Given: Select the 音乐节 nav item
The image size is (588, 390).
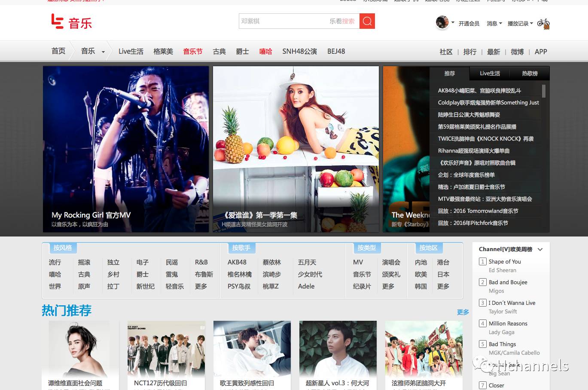Looking at the screenshot, I should point(193,52).
